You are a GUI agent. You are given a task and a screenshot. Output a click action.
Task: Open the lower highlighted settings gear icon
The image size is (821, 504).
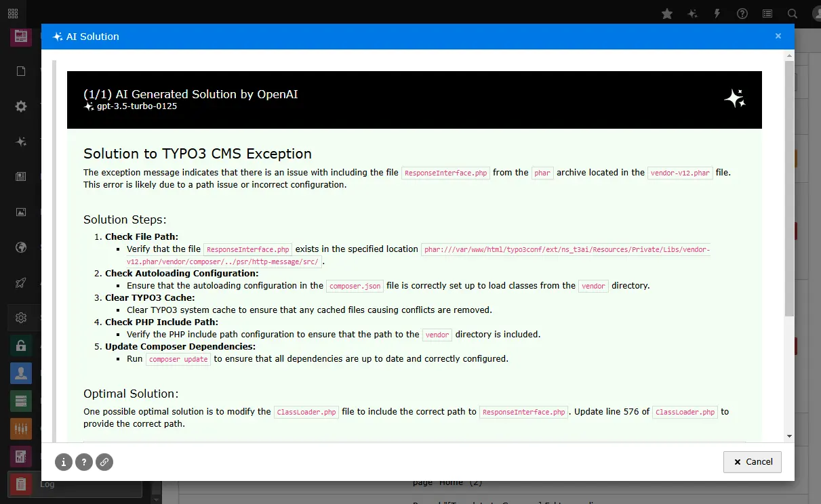coord(21,318)
